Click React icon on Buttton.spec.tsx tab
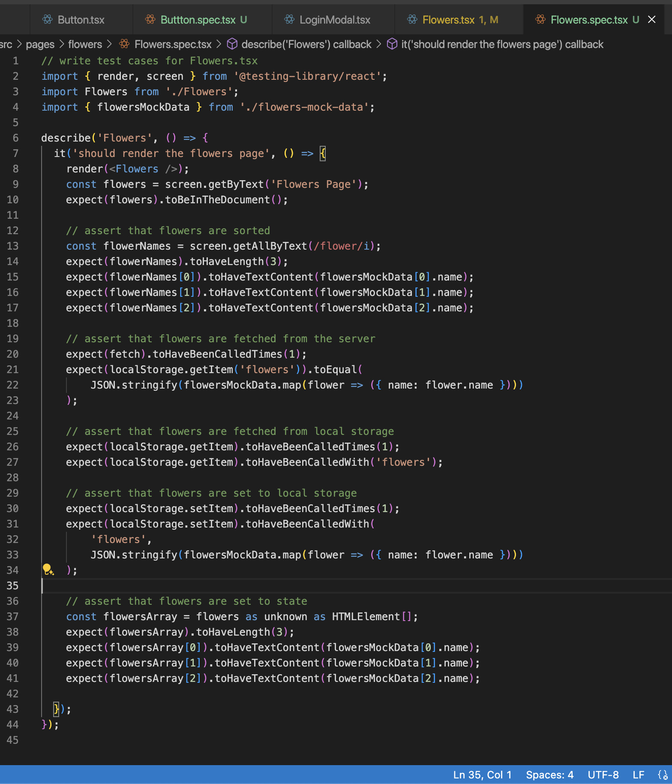672x784 pixels. pyautogui.click(x=150, y=19)
